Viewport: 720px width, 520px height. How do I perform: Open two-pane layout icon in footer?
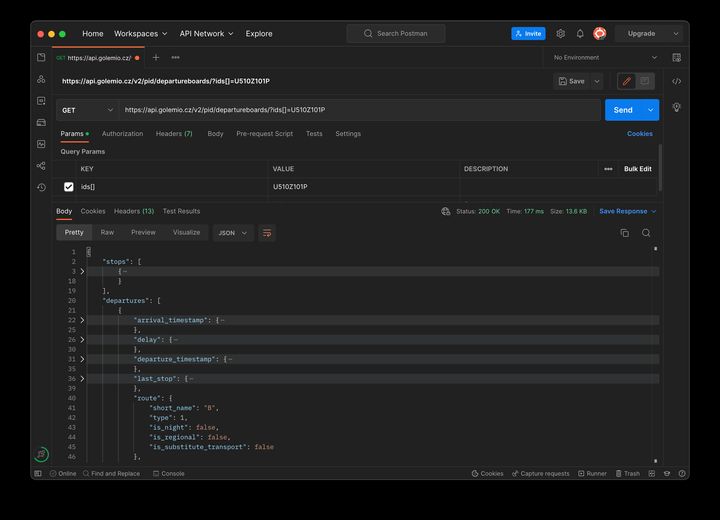(x=652, y=474)
